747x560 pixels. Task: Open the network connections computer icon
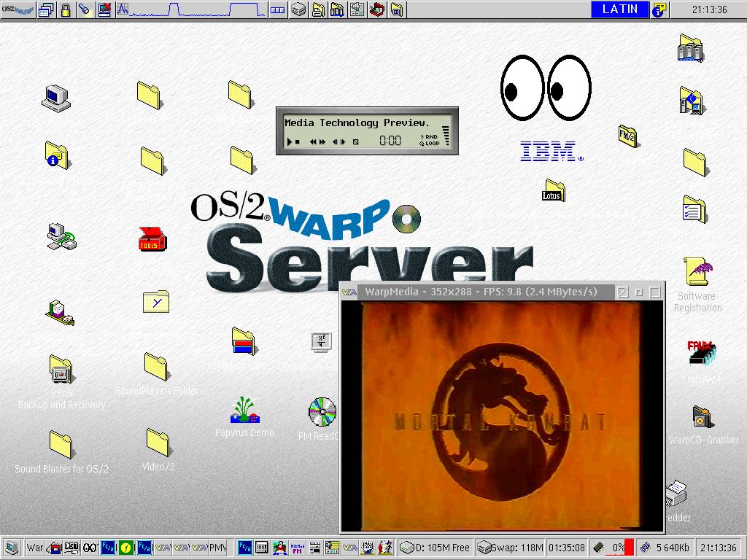pyautogui.click(x=61, y=237)
